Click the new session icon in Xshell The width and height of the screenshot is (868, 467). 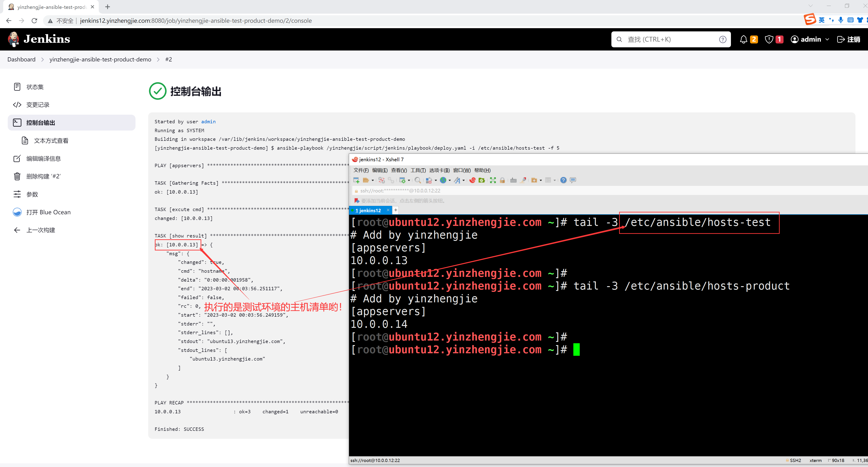(x=356, y=180)
